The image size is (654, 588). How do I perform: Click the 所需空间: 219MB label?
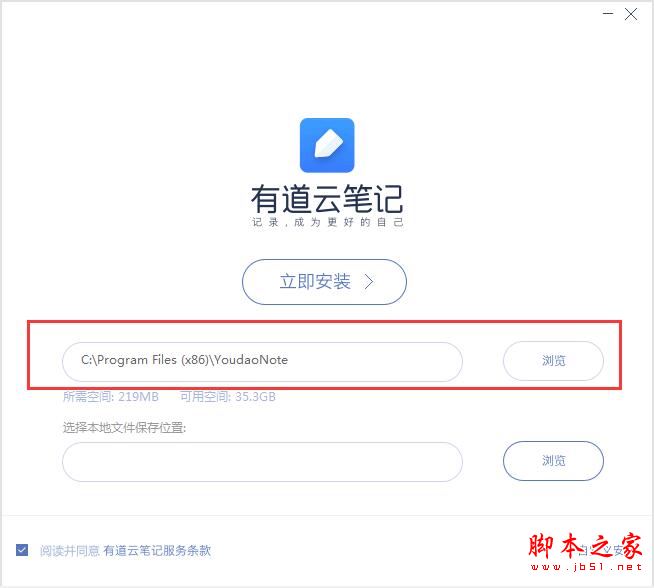(x=111, y=397)
